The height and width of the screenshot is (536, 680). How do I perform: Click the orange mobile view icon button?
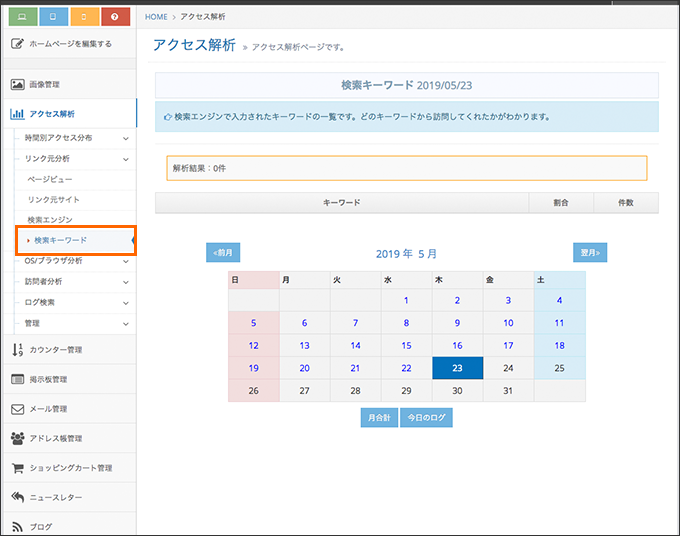click(x=85, y=16)
